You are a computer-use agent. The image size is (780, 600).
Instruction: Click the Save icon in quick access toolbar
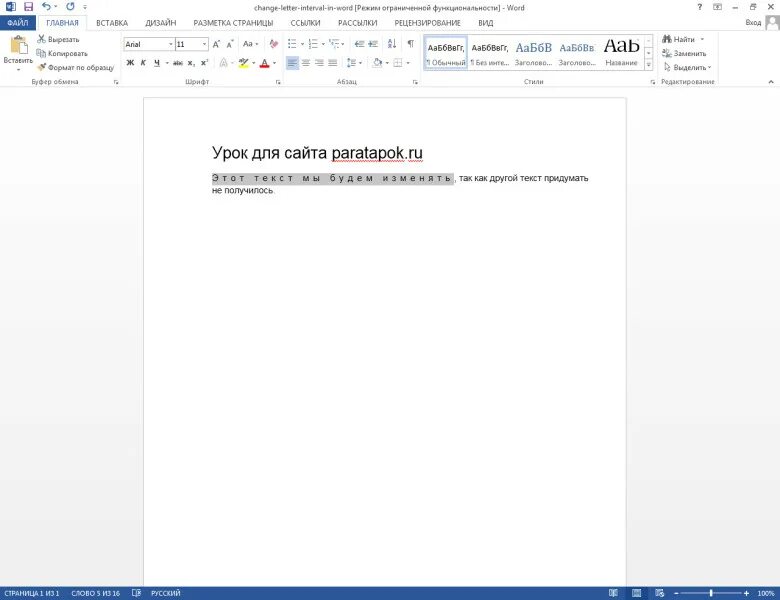28,7
